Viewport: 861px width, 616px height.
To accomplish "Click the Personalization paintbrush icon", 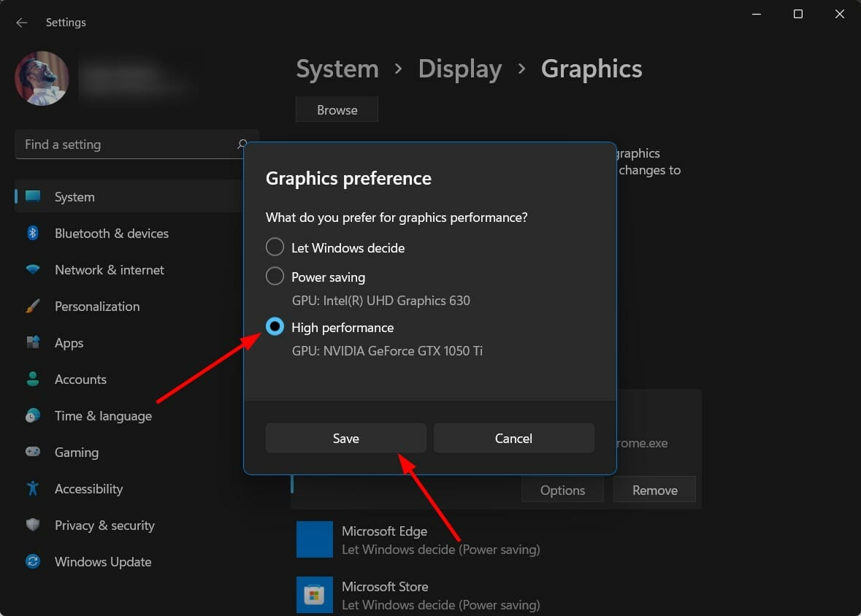I will pos(33,307).
